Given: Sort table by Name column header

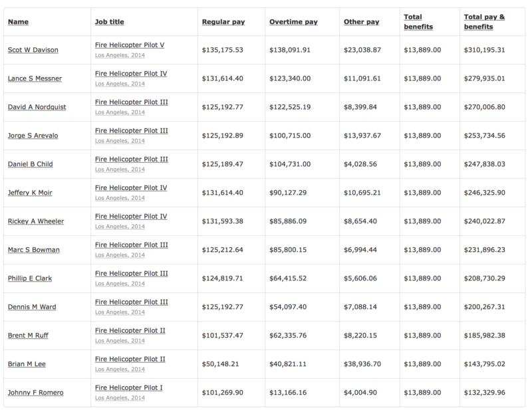Looking at the screenshot, I should (x=18, y=21).
